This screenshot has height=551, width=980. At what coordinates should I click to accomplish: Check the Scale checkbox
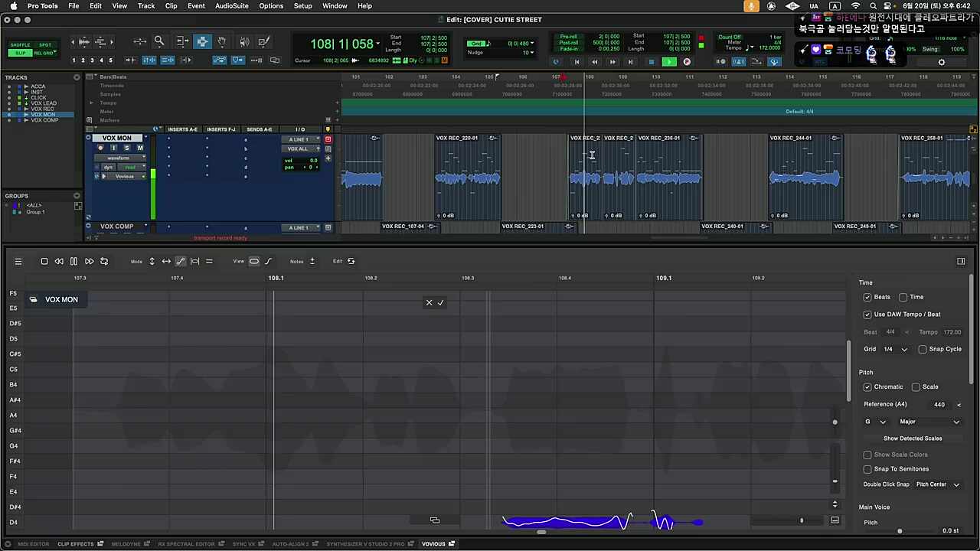click(916, 387)
